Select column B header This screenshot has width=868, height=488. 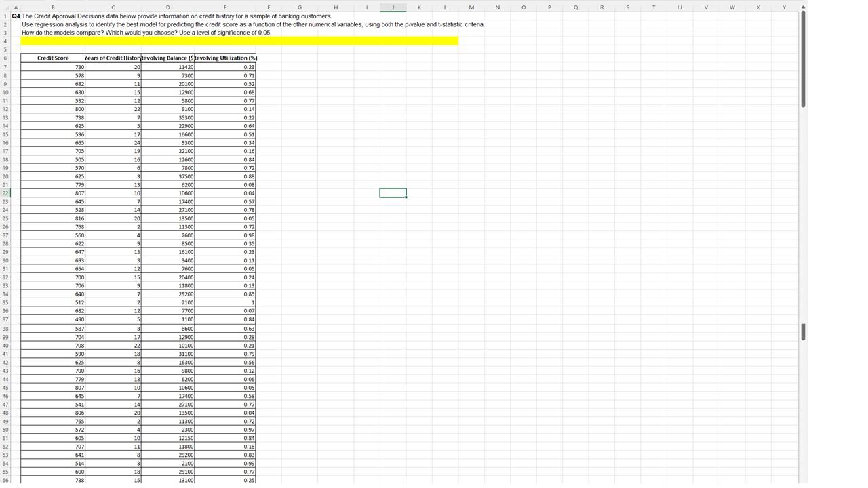(53, 7)
